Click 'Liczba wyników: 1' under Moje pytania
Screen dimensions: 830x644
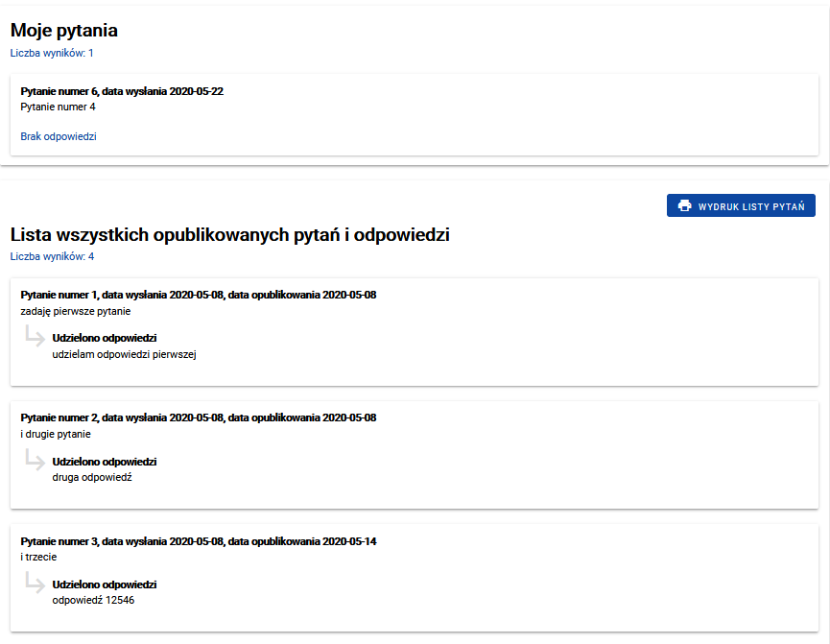click(x=52, y=53)
